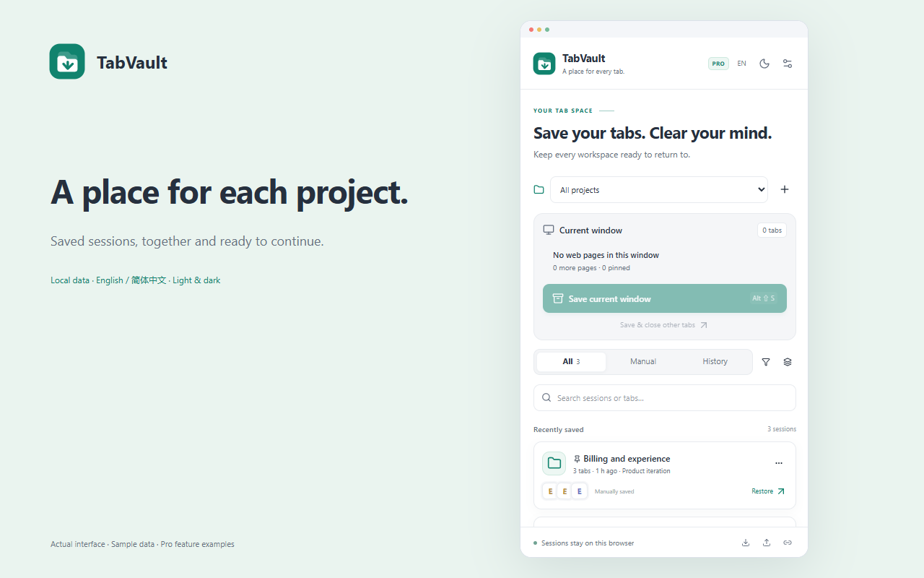
Task: Click the link chain icon in footer
Action: point(788,543)
